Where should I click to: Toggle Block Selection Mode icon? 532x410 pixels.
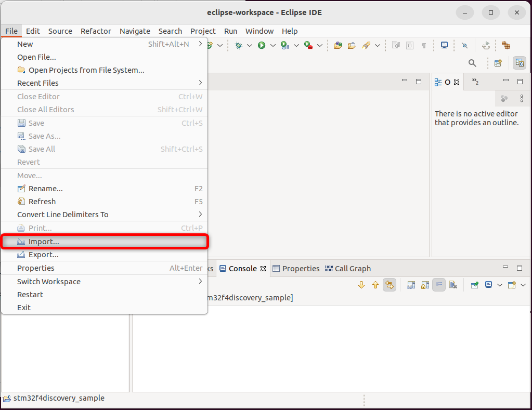click(410, 45)
